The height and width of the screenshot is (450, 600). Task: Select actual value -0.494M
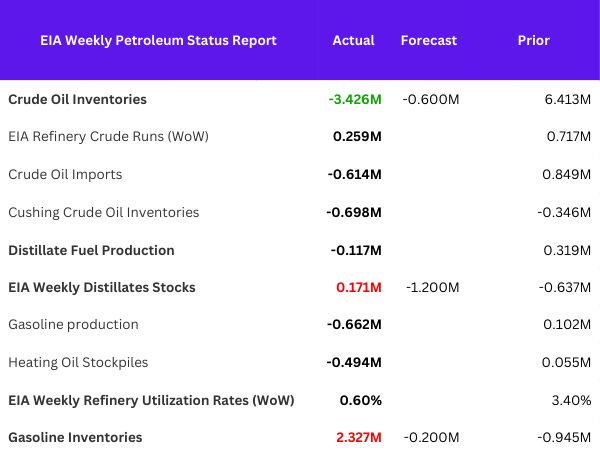[x=354, y=362]
